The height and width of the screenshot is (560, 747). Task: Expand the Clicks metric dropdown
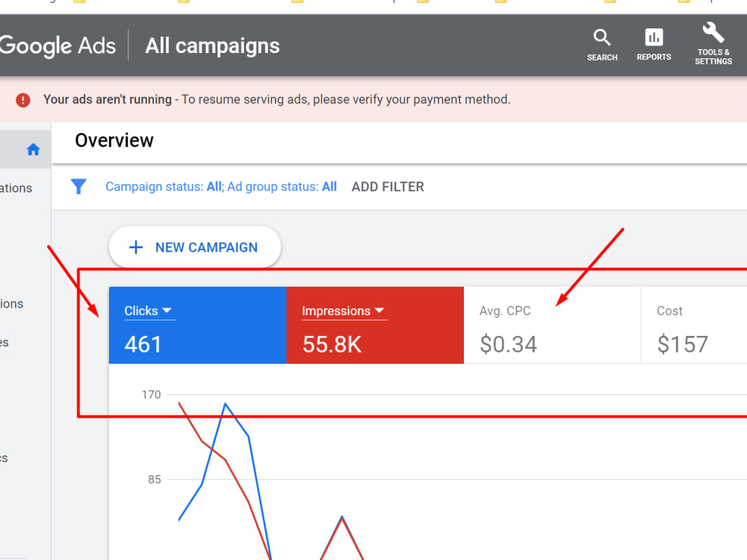pos(148,311)
